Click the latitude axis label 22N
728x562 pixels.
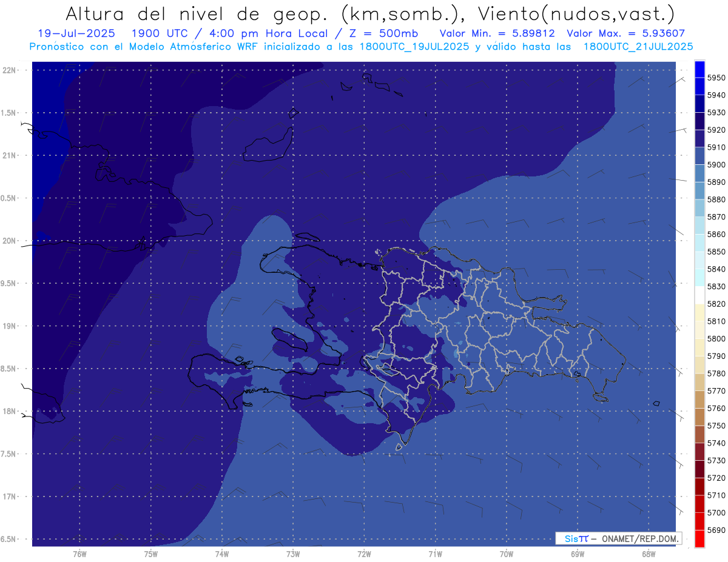coord(8,70)
